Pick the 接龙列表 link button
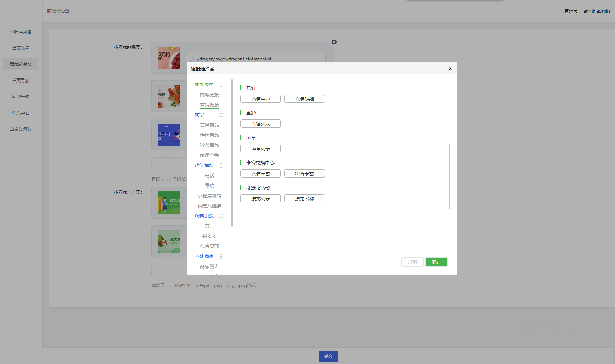 pyautogui.click(x=261, y=198)
